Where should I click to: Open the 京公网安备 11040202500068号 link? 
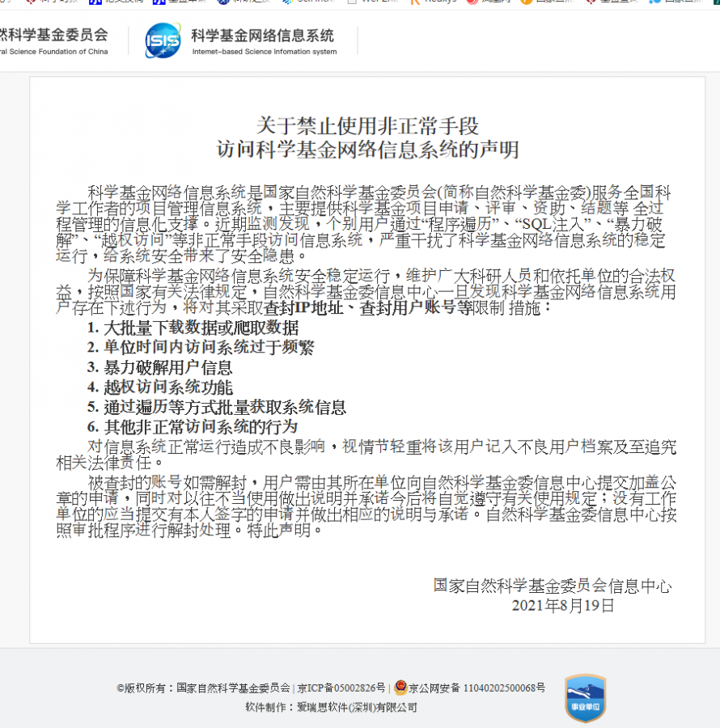point(476,688)
